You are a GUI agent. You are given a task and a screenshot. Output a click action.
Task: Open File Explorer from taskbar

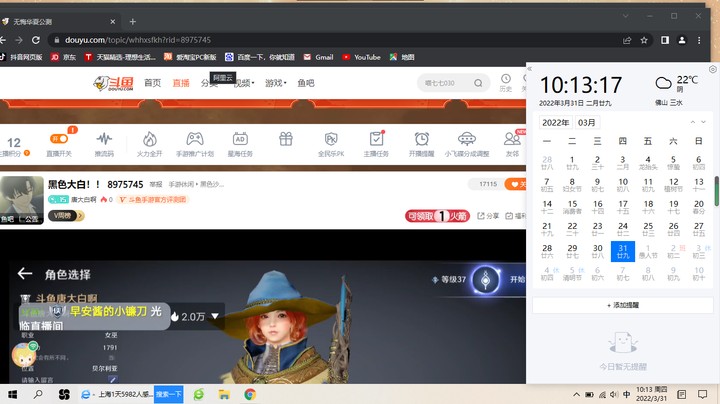[224, 394]
